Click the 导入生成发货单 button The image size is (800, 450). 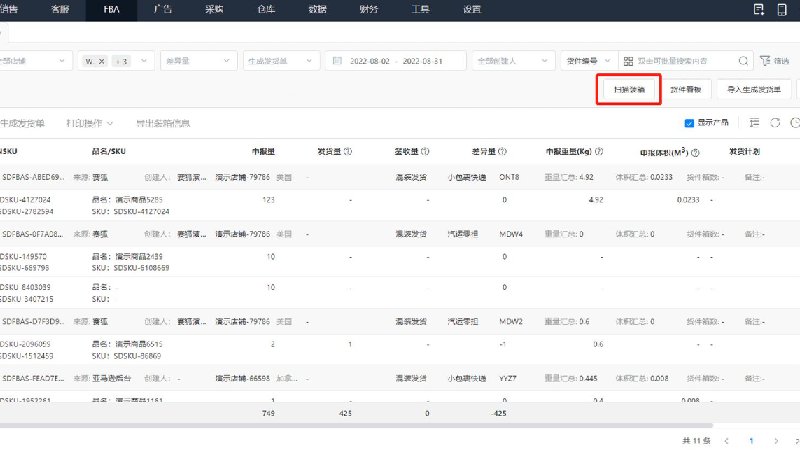[754, 89]
